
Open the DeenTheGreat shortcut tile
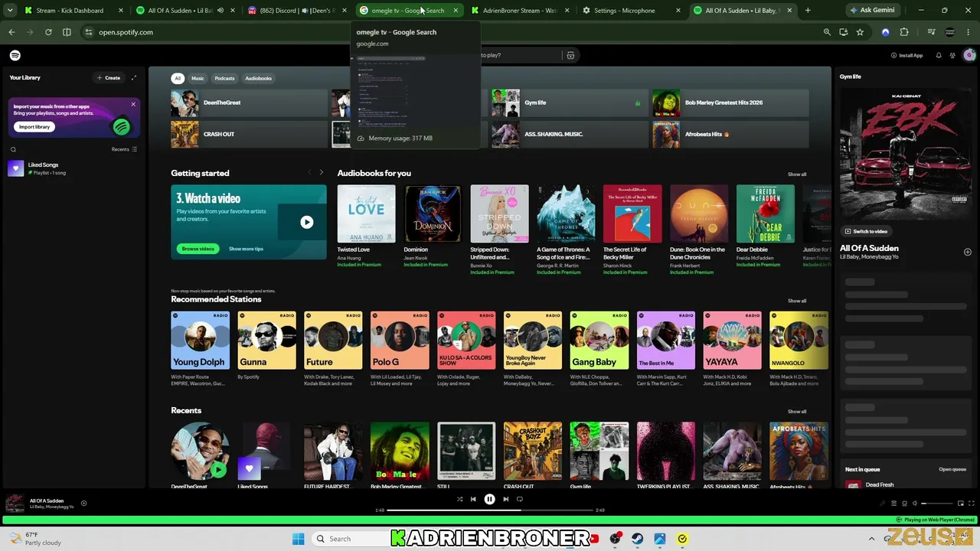coord(249,103)
